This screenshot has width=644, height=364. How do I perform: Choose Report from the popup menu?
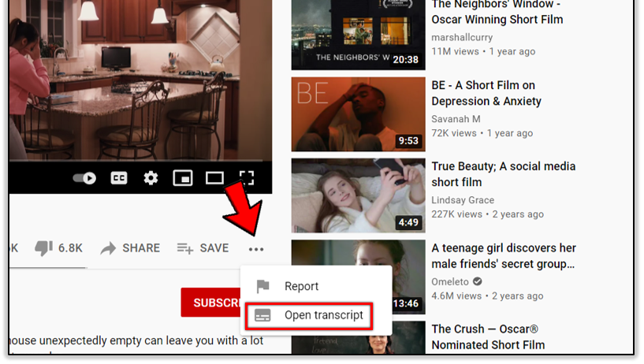point(316,286)
